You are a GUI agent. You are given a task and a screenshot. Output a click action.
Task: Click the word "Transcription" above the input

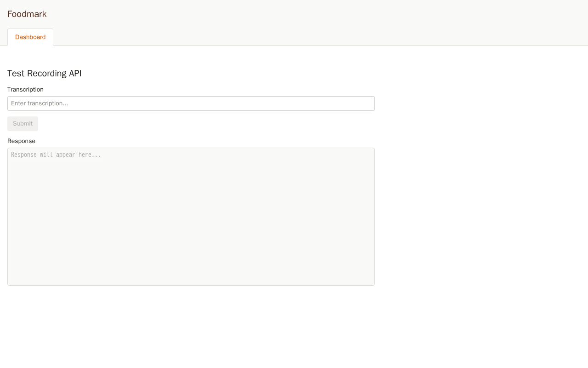(25, 90)
